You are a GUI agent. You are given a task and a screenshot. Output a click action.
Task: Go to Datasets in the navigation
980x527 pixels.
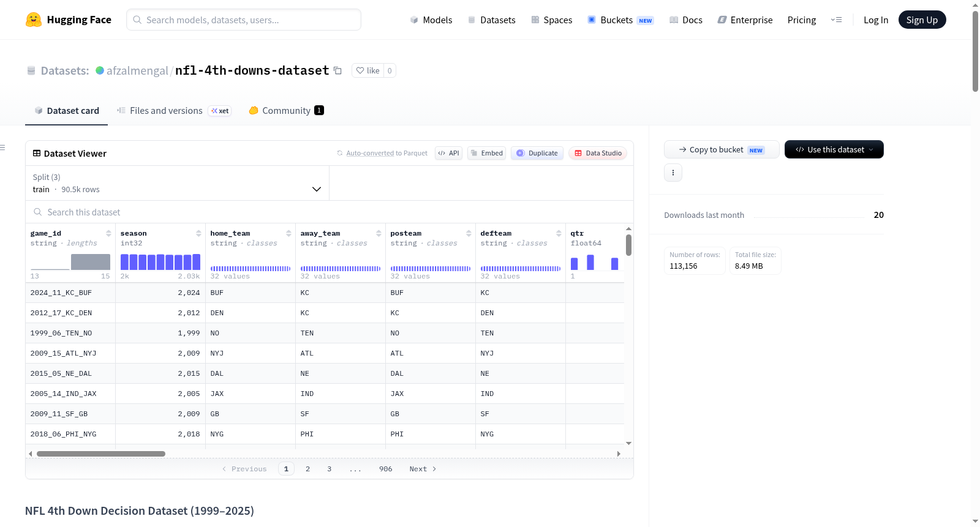[x=491, y=20]
